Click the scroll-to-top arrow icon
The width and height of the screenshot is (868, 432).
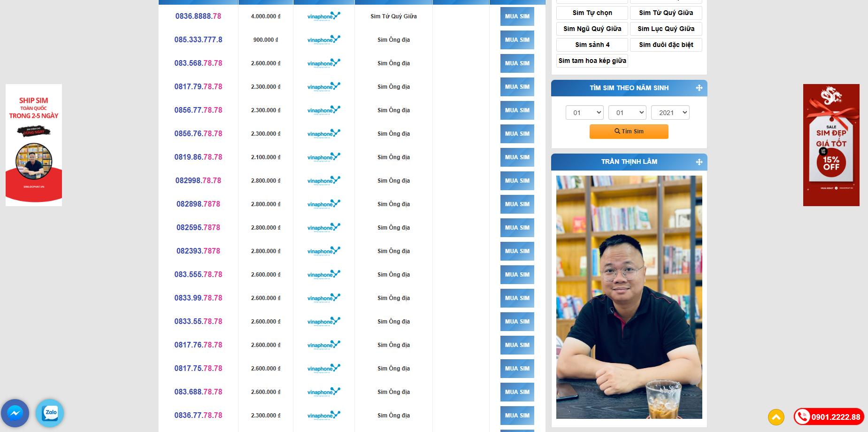(776, 417)
